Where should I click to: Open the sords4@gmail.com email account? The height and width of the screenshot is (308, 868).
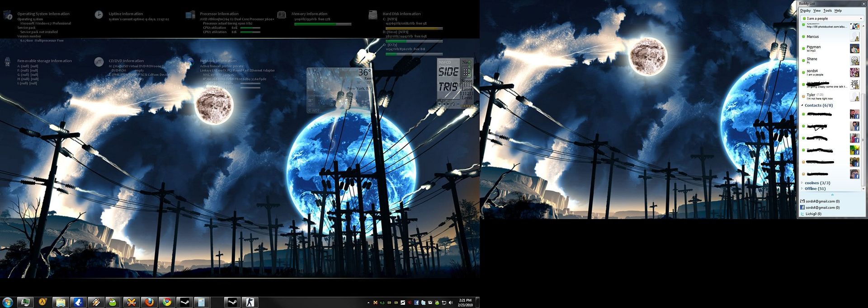click(x=820, y=201)
